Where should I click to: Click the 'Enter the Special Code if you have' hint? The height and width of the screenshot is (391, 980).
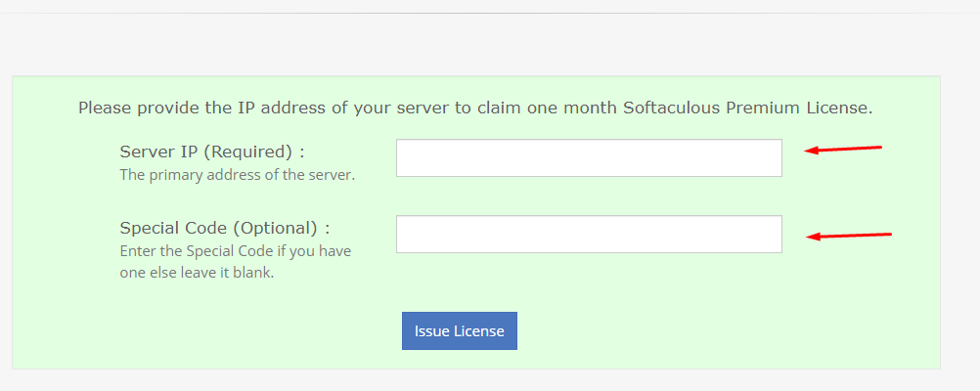[x=236, y=252]
